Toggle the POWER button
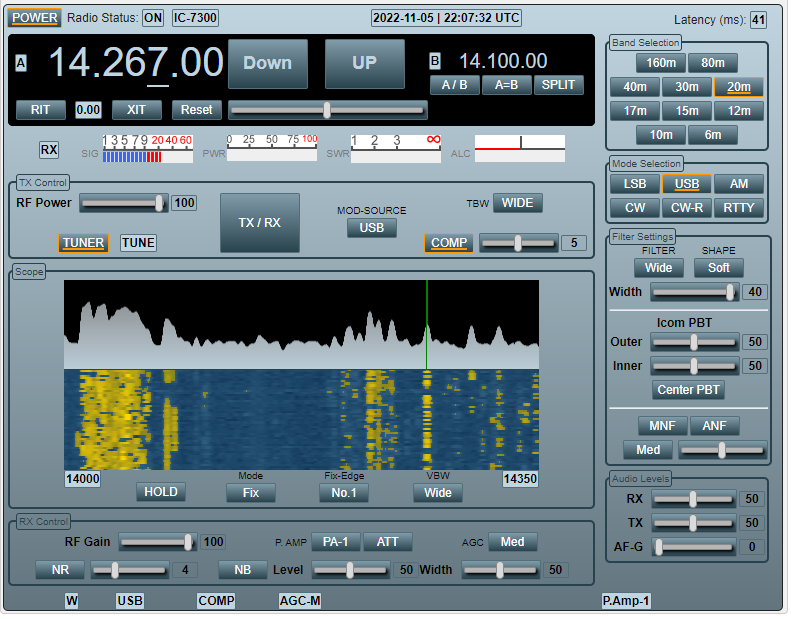 point(35,18)
